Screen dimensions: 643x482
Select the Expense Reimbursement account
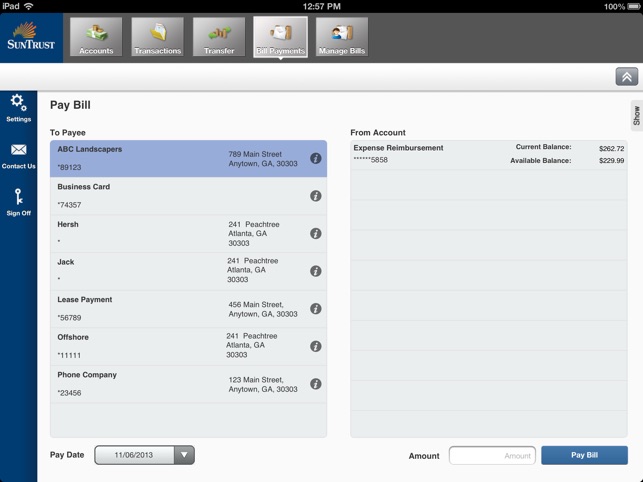click(489, 154)
